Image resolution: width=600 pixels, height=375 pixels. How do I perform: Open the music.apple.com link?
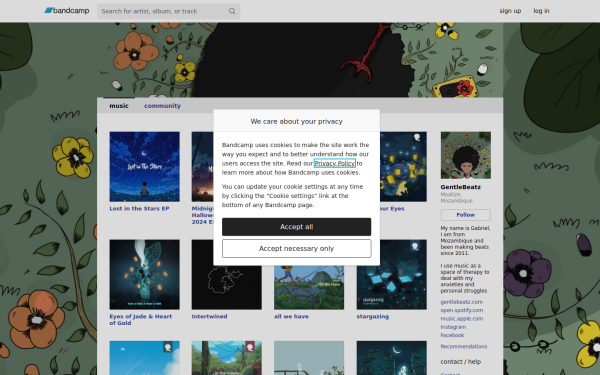click(x=461, y=318)
